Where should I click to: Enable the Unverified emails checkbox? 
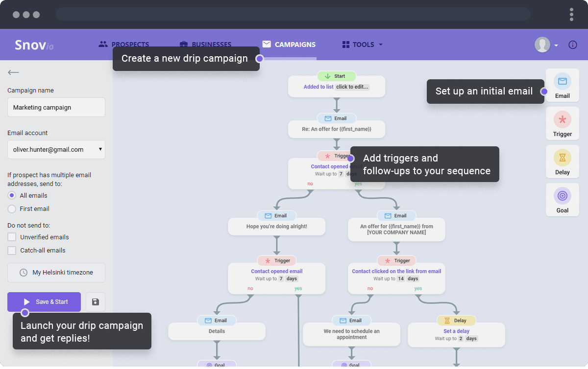(x=11, y=237)
